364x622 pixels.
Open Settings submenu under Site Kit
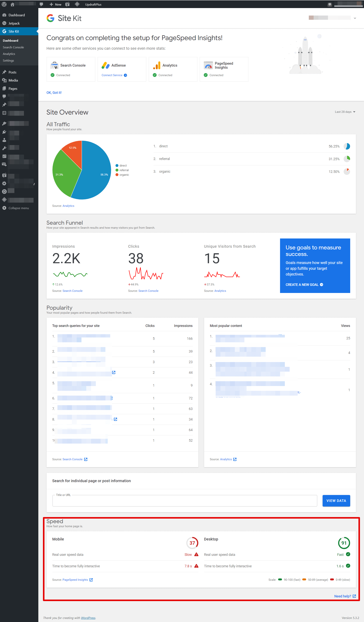click(8, 60)
